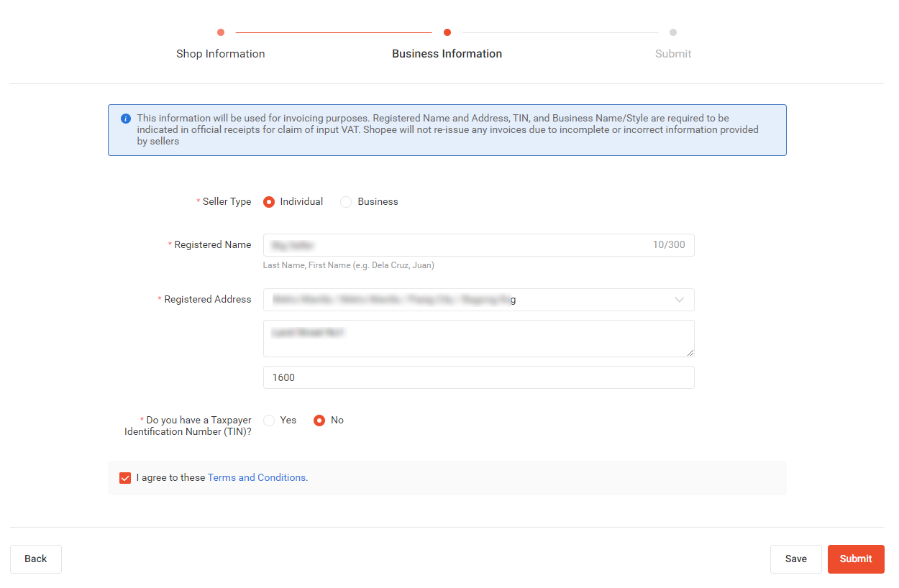Choose Yes for the TIN question

pyautogui.click(x=268, y=420)
